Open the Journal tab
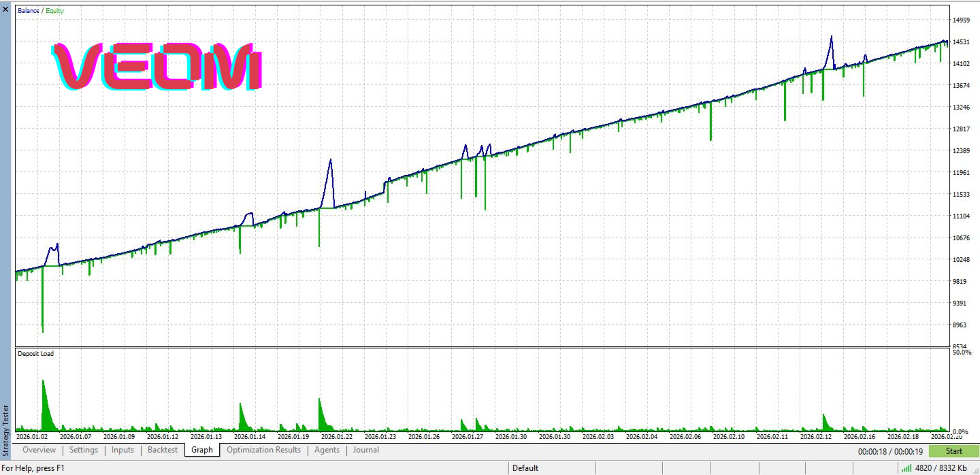 [x=366, y=450]
